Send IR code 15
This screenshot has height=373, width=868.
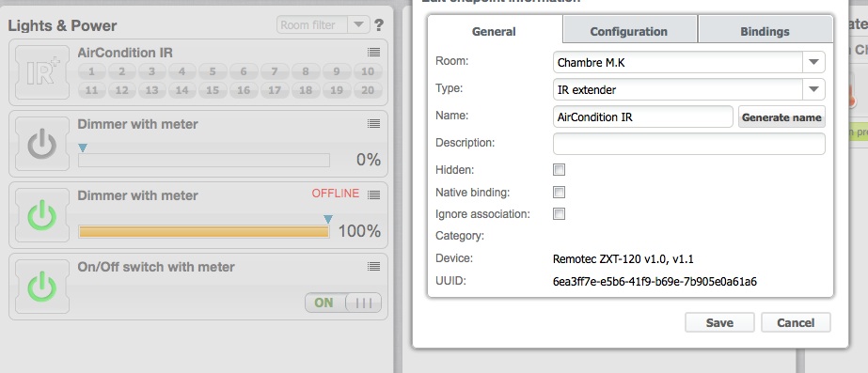point(213,90)
